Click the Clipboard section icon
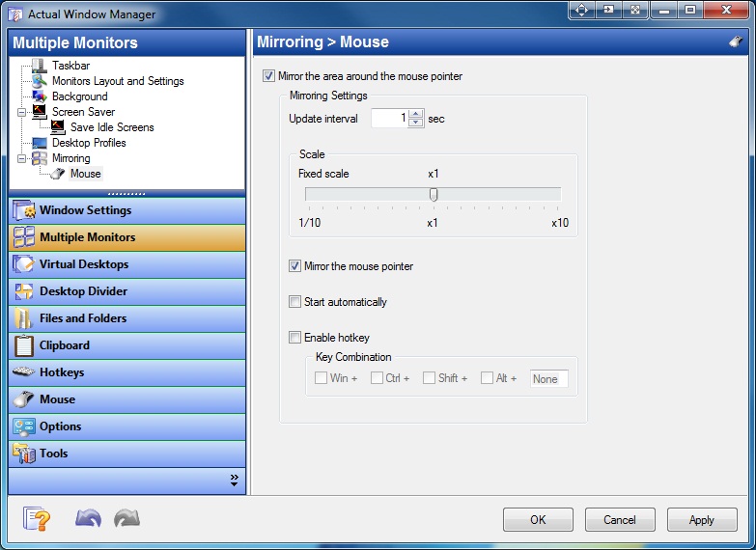 click(x=23, y=345)
